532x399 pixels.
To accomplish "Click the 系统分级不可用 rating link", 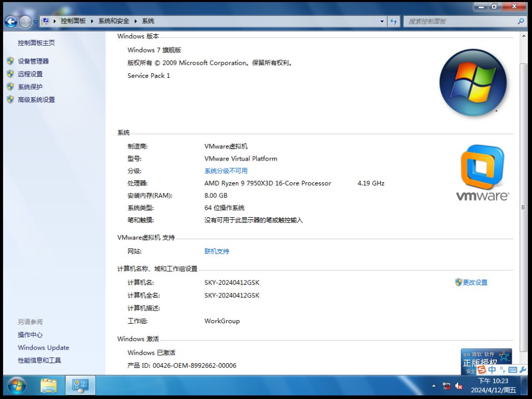I will click(226, 171).
